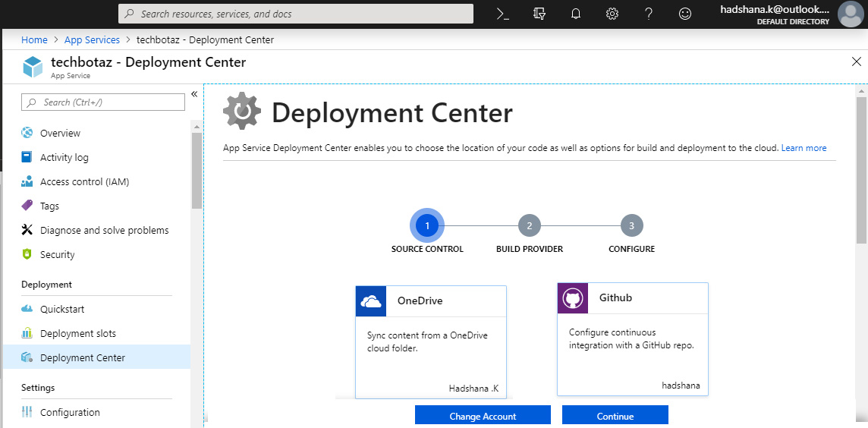The width and height of the screenshot is (868, 428).
Task: Click the Activity log icon
Action: (27, 157)
